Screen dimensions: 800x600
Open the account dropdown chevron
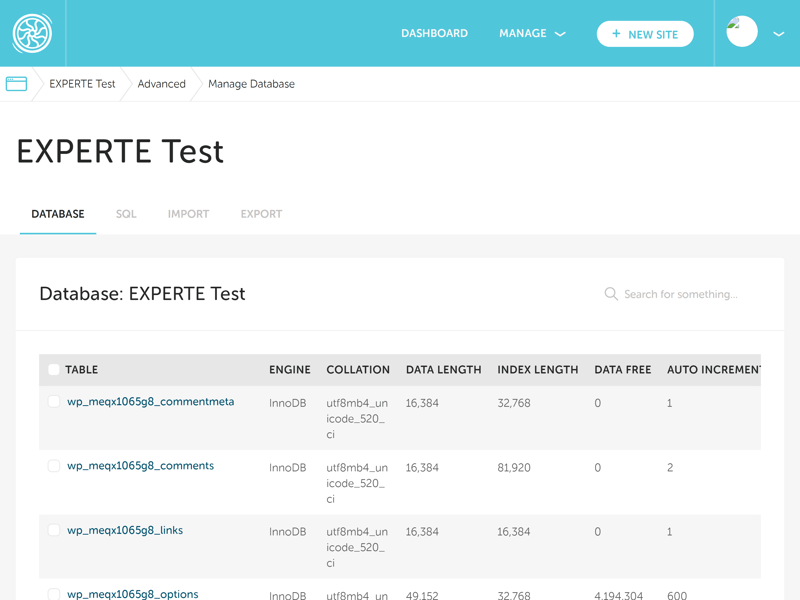(779, 34)
